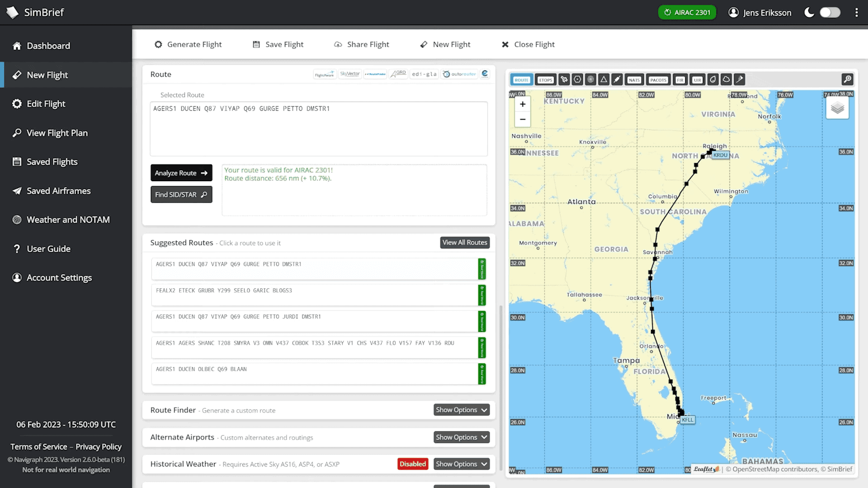The image size is (868, 488).
Task: Toggle UIR boundaries map layer
Action: point(698,80)
